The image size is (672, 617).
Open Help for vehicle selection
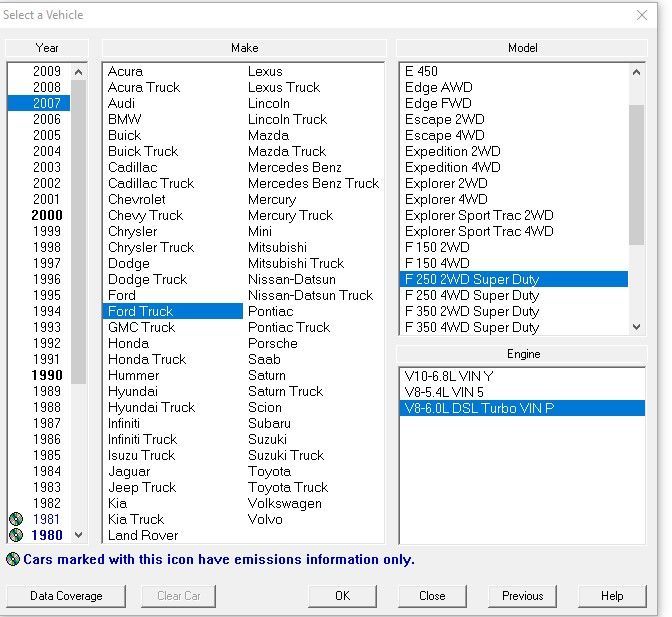(x=612, y=596)
